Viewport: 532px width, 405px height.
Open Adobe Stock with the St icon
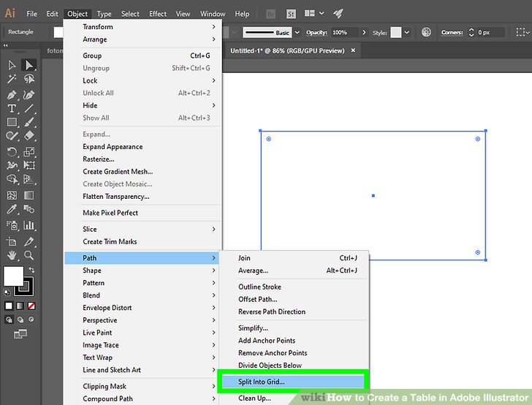tap(292, 14)
